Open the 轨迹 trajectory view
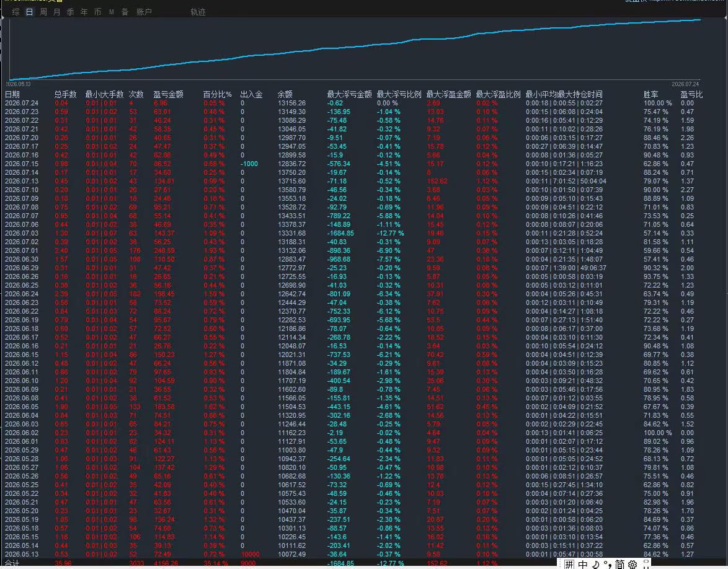 198,12
